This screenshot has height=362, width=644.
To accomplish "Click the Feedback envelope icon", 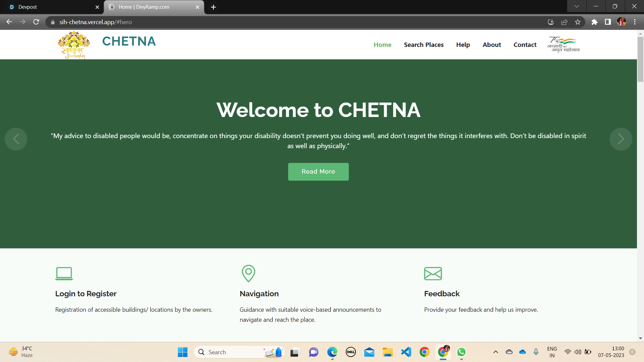I will (x=433, y=274).
